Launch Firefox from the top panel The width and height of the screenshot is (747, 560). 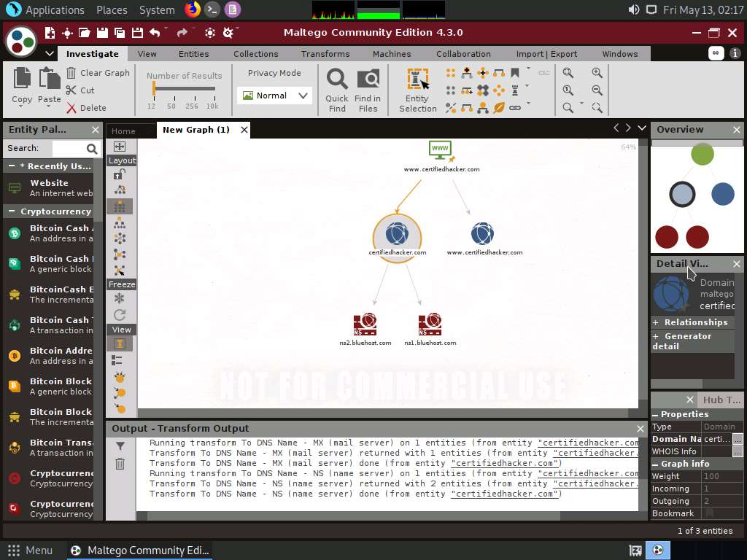point(193,9)
